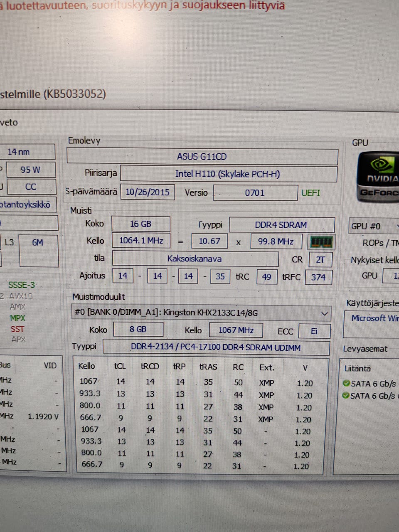
Task: Click the module clock field 1067 MHz
Action: pos(236,330)
